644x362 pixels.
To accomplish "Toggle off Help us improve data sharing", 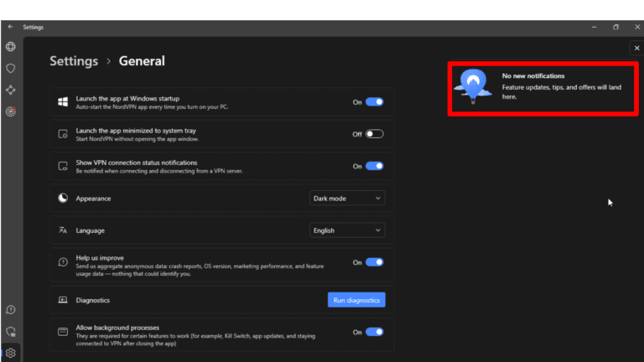I will coord(374,262).
